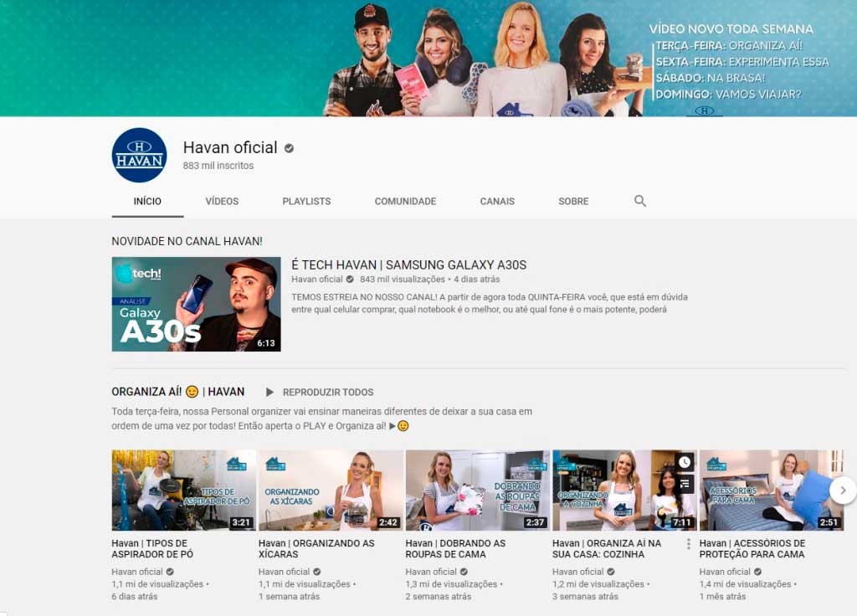
Task: Open the Samsung Galaxy A30S video title
Action: [408, 265]
